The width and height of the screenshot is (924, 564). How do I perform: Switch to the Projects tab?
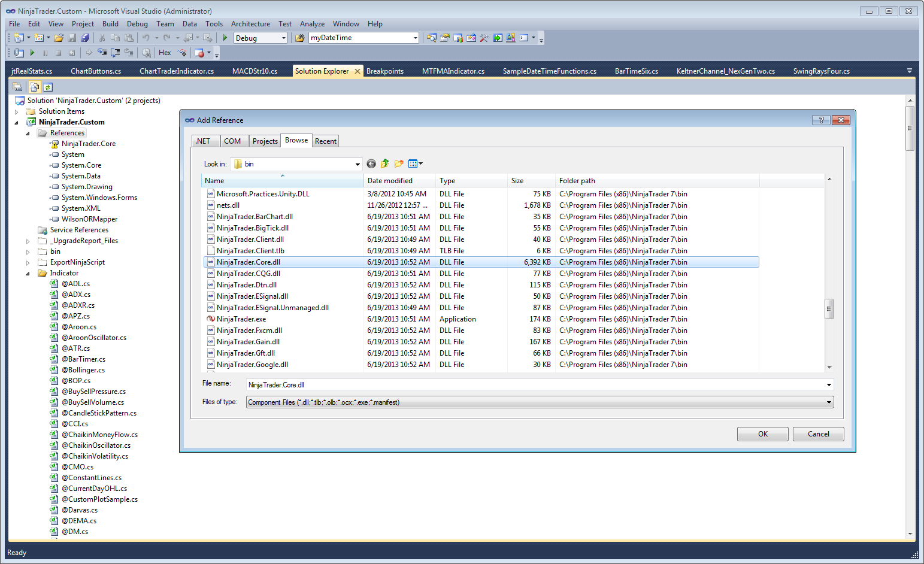265,141
